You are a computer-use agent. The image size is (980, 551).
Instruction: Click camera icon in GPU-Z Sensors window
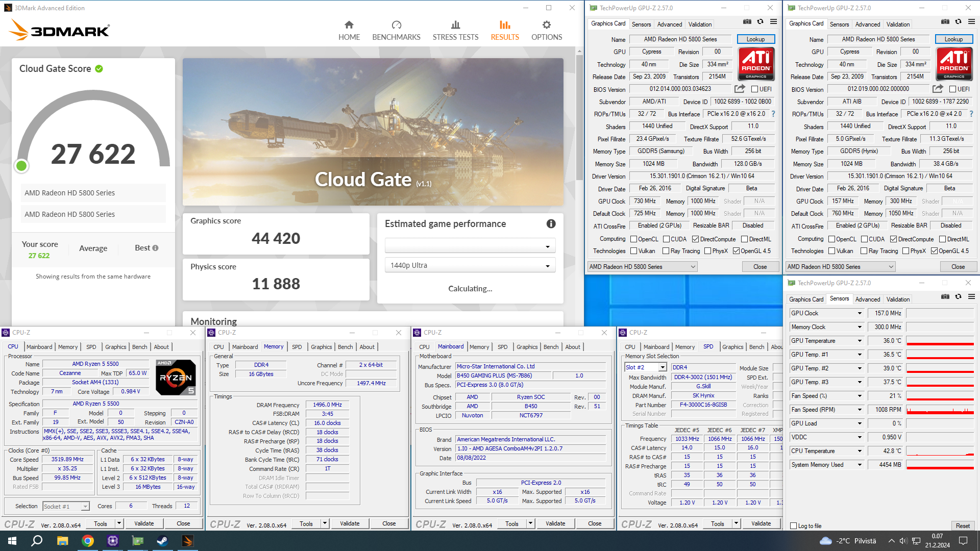(945, 297)
